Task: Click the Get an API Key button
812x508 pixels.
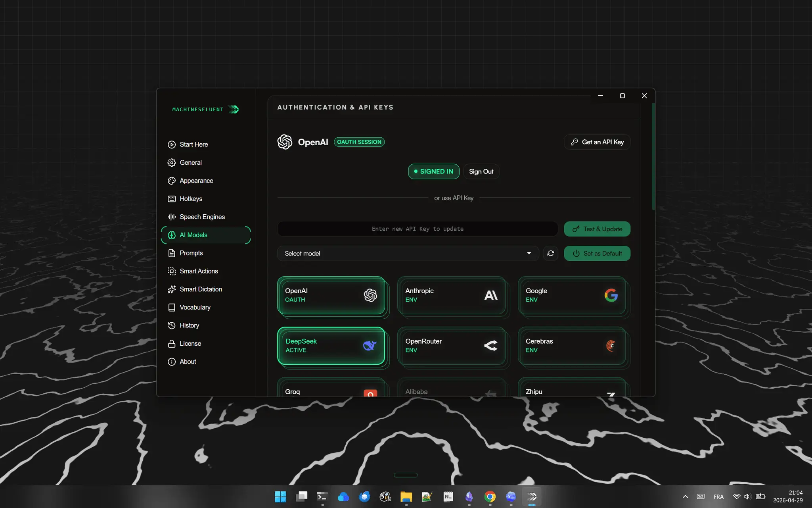Action: pyautogui.click(x=597, y=142)
